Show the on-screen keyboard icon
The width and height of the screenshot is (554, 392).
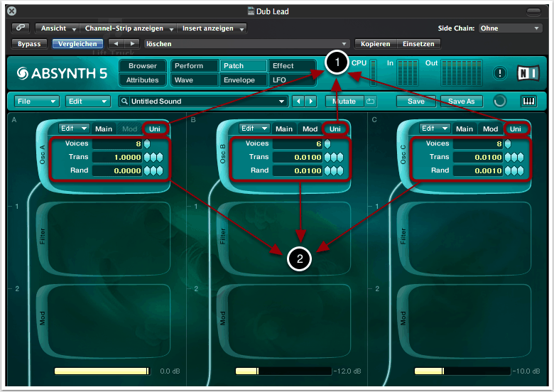(529, 101)
